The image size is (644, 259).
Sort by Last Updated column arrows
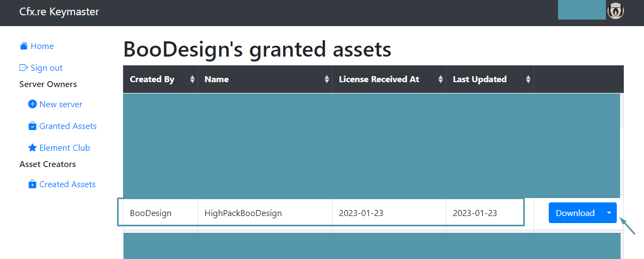[x=528, y=79]
